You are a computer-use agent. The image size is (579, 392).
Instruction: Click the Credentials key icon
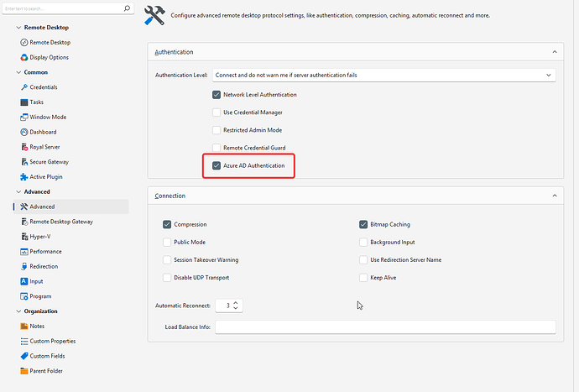[24, 87]
